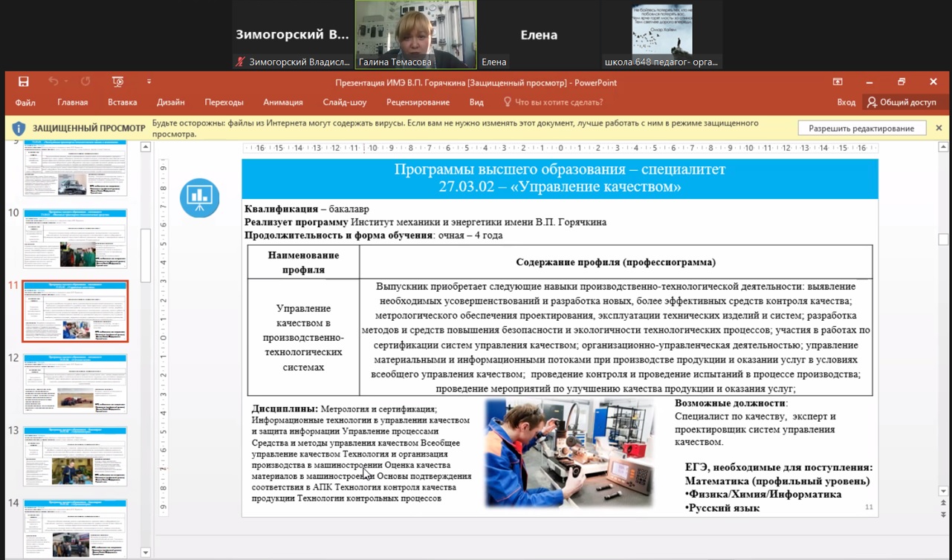Click the Redo icon in the title bar
952x560 pixels.
click(85, 82)
